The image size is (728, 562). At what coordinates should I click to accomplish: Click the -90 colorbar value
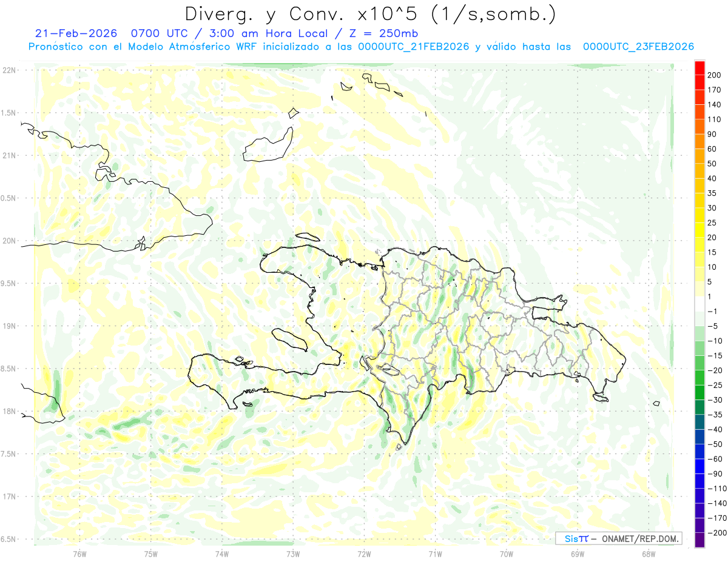pyautogui.click(x=714, y=474)
